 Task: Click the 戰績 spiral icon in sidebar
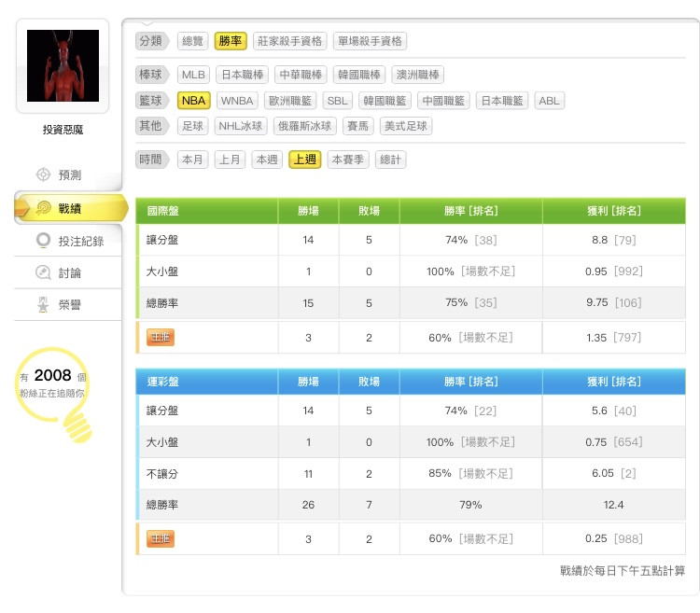(43, 208)
